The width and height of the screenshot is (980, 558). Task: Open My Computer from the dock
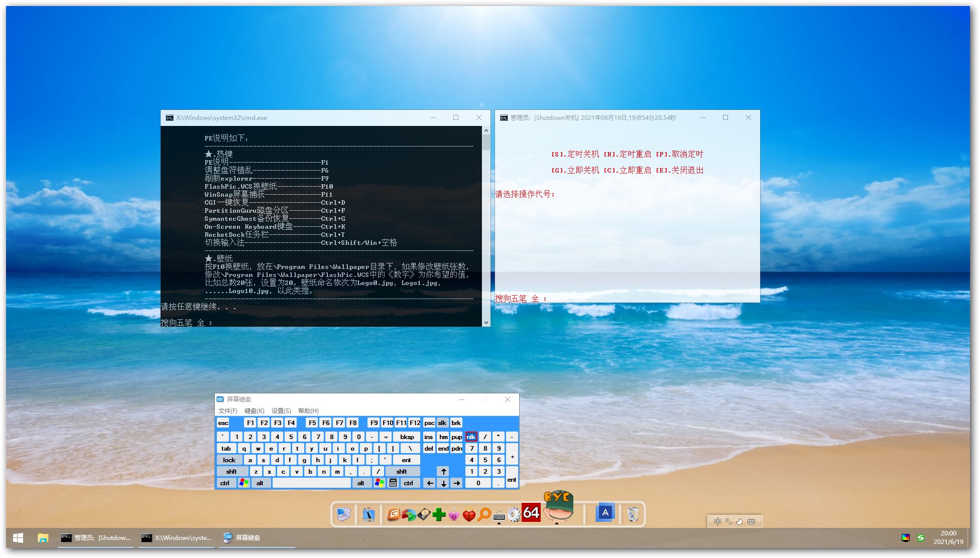point(343,514)
